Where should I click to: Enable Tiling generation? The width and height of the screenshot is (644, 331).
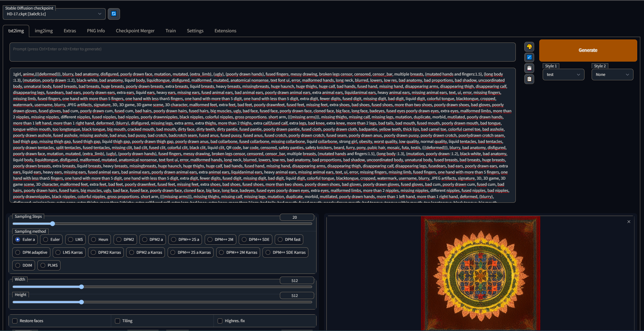point(117,320)
